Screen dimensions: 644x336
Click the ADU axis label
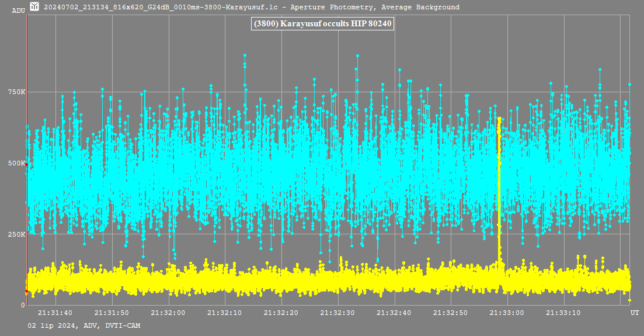point(19,11)
